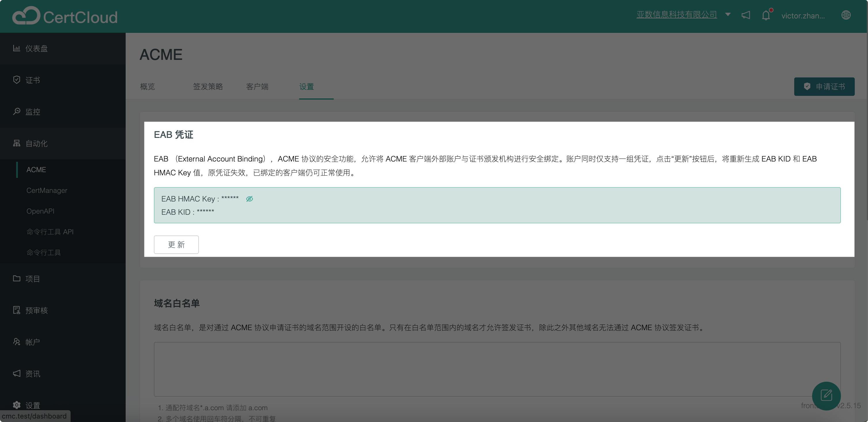Viewport: 868px width, 422px height.
Task: Click the magnifier icon beside 监控
Action: (16, 111)
